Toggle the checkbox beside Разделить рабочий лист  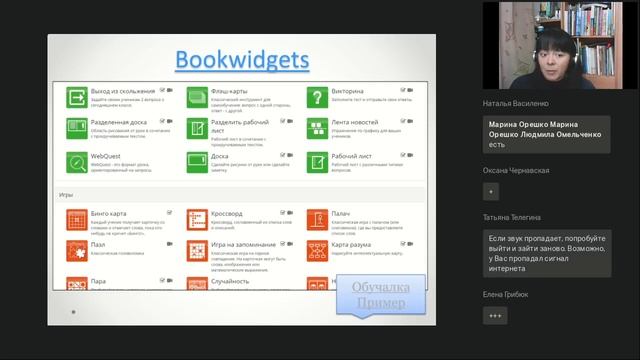[283, 121]
